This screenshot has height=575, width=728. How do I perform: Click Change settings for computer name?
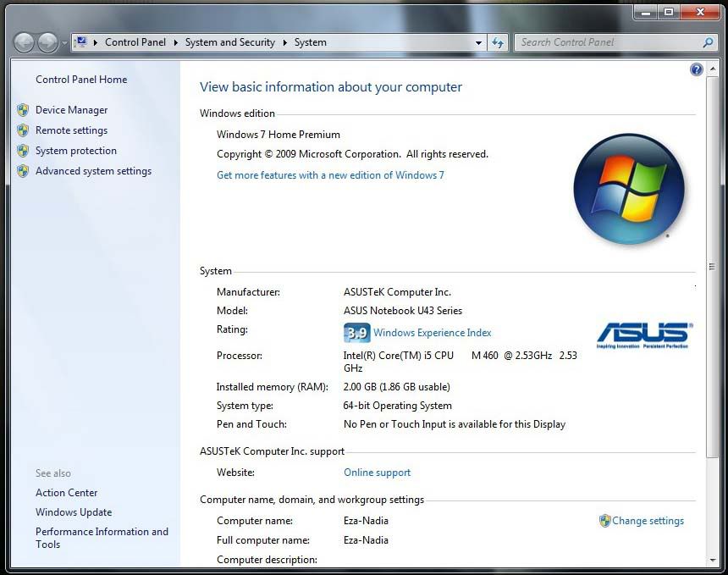pyautogui.click(x=648, y=521)
